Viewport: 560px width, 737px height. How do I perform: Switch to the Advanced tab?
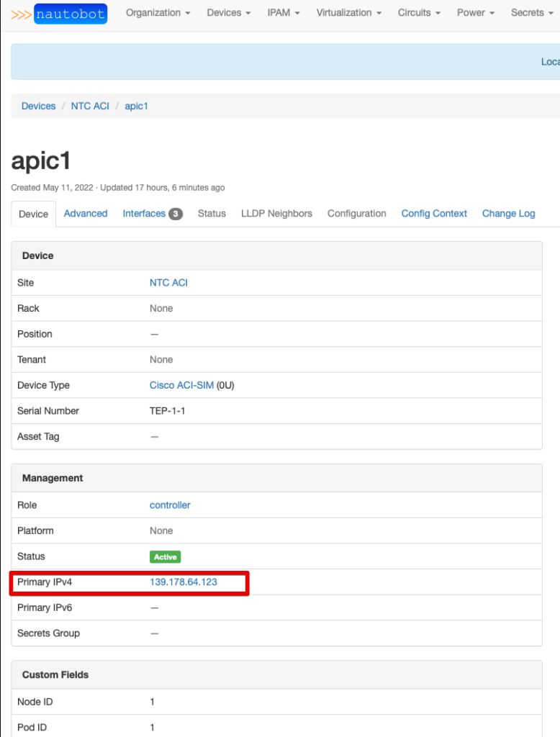(x=86, y=213)
